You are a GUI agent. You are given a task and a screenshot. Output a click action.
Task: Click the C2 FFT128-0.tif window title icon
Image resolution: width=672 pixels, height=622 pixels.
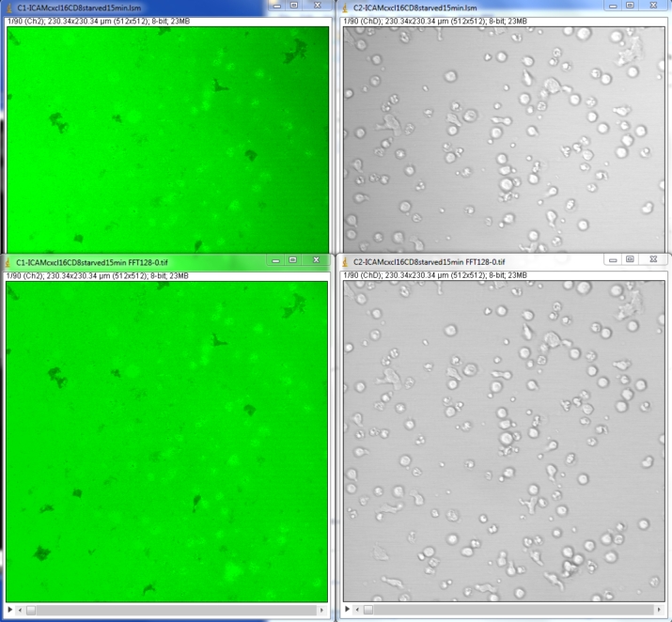tap(345, 260)
